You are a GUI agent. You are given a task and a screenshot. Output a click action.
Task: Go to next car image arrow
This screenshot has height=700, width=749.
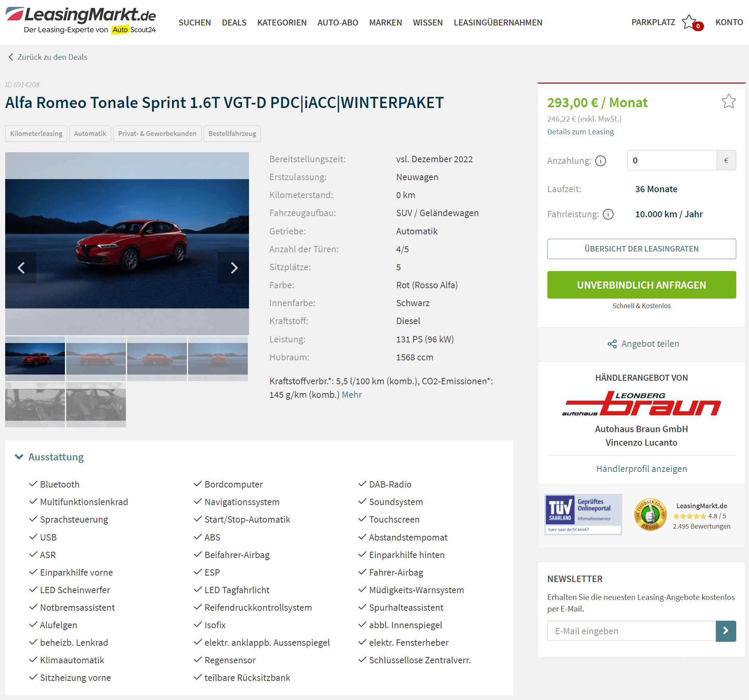coord(234,267)
